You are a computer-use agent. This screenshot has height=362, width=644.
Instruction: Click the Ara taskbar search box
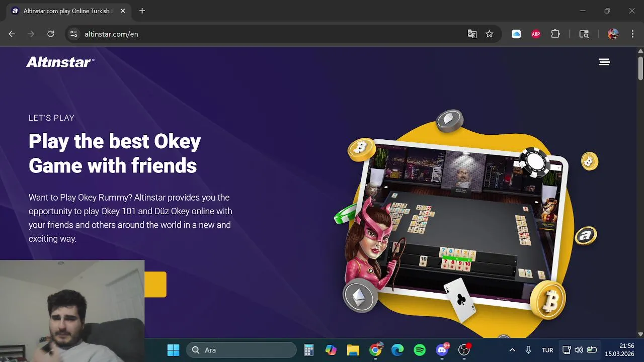click(x=242, y=350)
